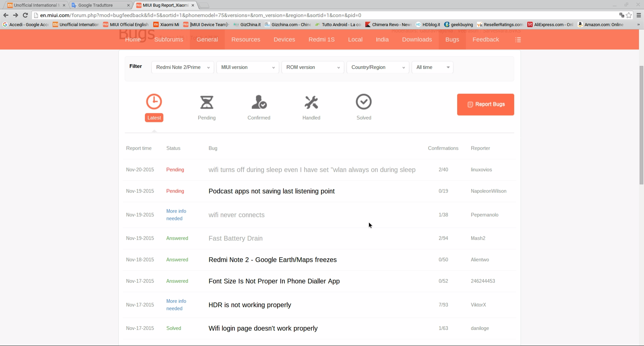The width and height of the screenshot is (644, 346).
Task: Open Downloads nav item
Action: click(x=417, y=40)
